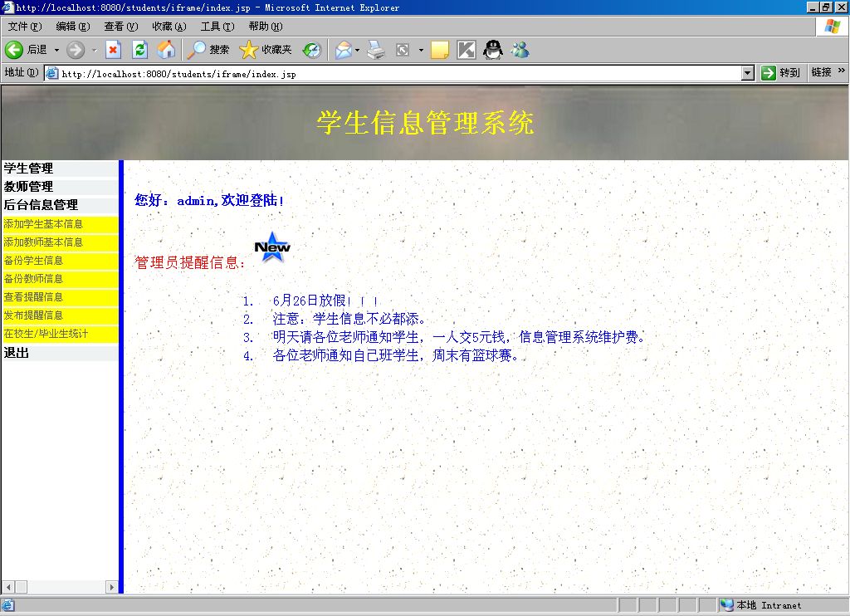The width and height of the screenshot is (850, 616).
Task: Open the Edit dropdown arrow beside it
Action: click(421, 50)
